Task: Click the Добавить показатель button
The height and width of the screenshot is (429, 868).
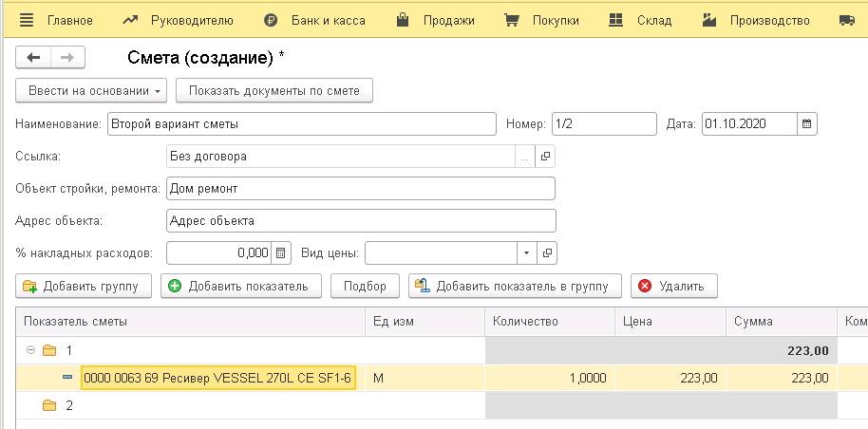Action: [241, 287]
